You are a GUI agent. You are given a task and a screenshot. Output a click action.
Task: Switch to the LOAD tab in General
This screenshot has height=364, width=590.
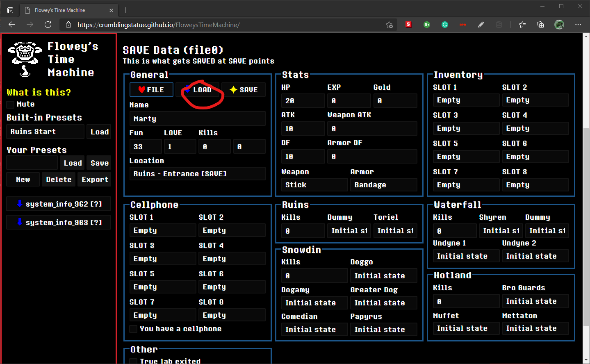point(198,90)
